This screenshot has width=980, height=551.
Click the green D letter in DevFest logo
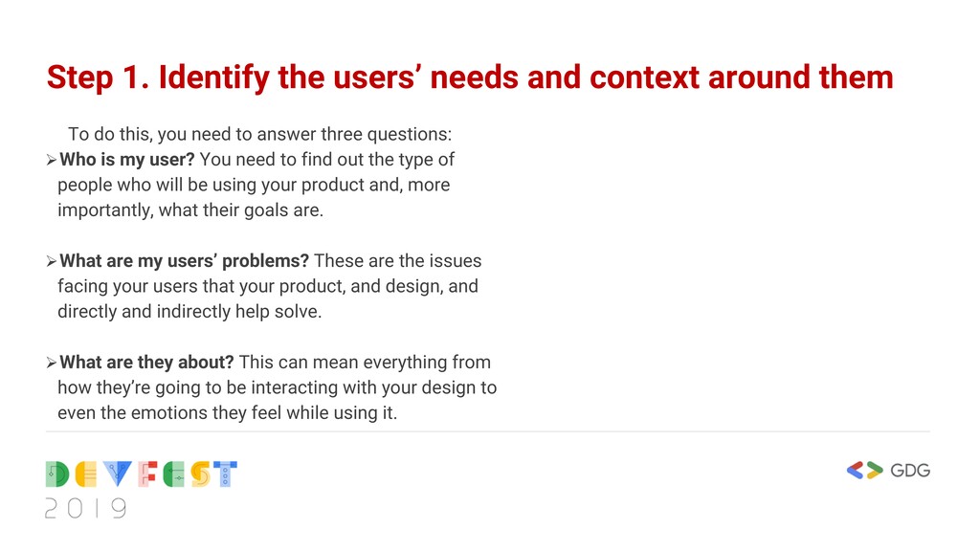(x=56, y=474)
